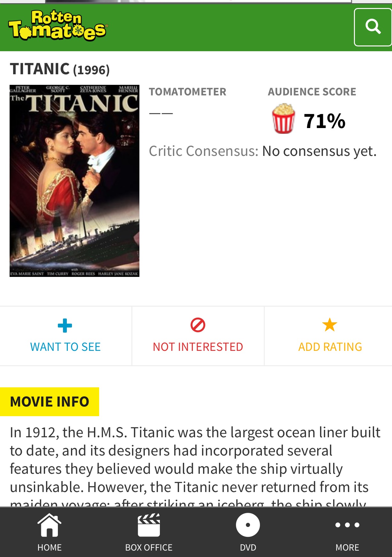This screenshot has width=392, height=557.
Task: Open the More three-dots menu
Action: click(347, 525)
